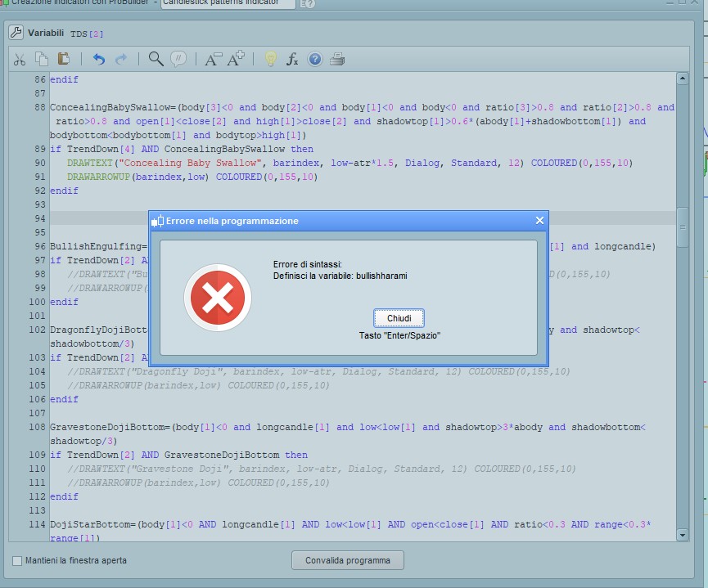Screen dimensions: 708x588
Task: Open the blue help question icon
Action: [314, 59]
